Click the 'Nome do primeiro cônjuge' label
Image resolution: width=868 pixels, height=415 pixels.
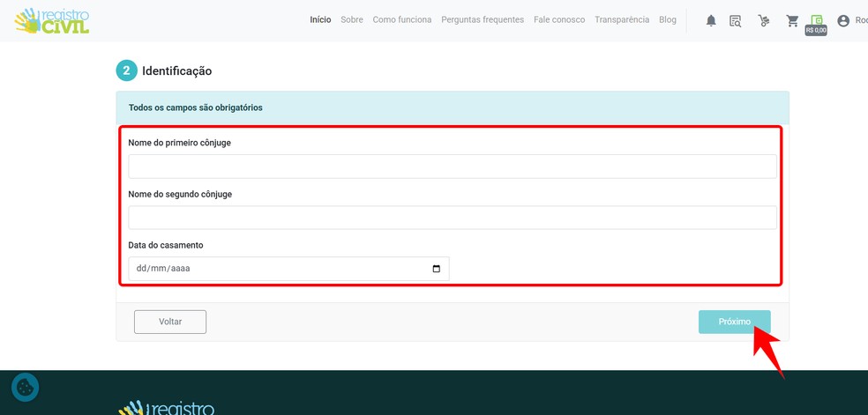click(179, 143)
